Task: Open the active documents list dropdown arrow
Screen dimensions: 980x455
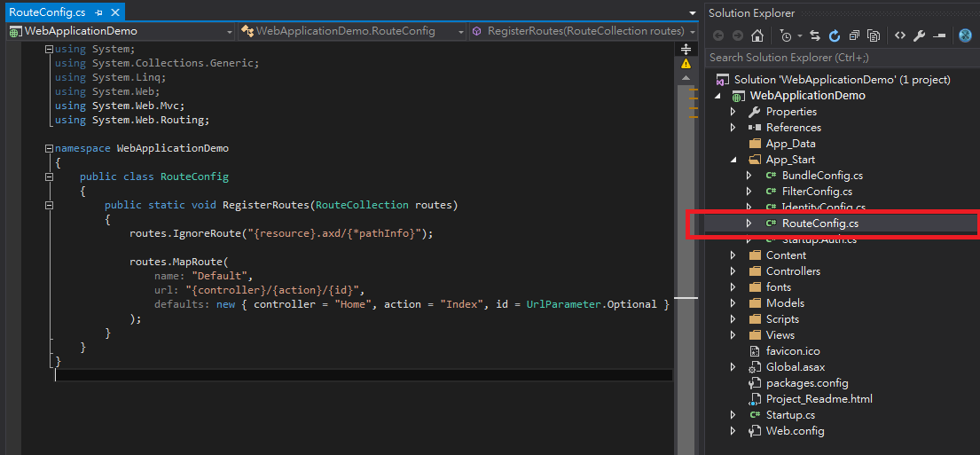Action: (x=693, y=12)
